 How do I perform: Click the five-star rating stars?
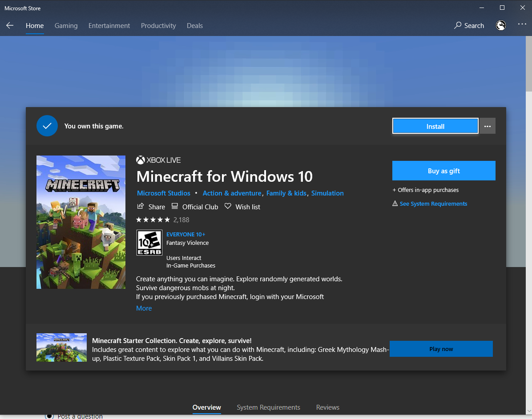pos(153,219)
